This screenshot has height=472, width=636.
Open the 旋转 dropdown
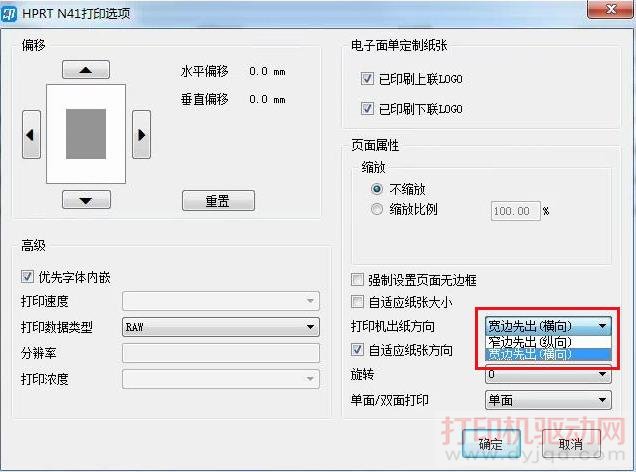pyautogui.click(x=547, y=375)
